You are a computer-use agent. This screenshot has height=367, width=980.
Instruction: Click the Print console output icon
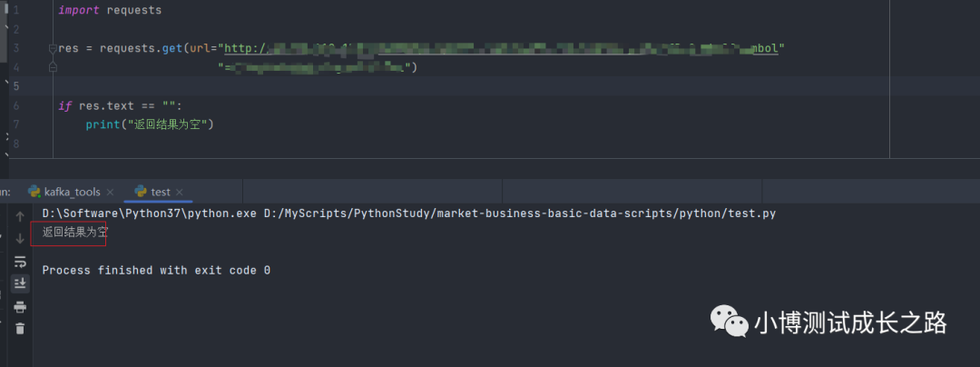click(x=20, y=306)
